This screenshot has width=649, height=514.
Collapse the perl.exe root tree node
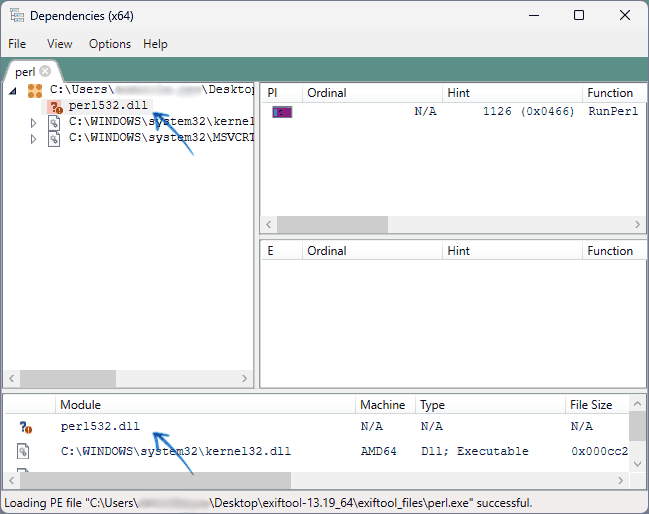pyautogui.click(x=13, y=90)
